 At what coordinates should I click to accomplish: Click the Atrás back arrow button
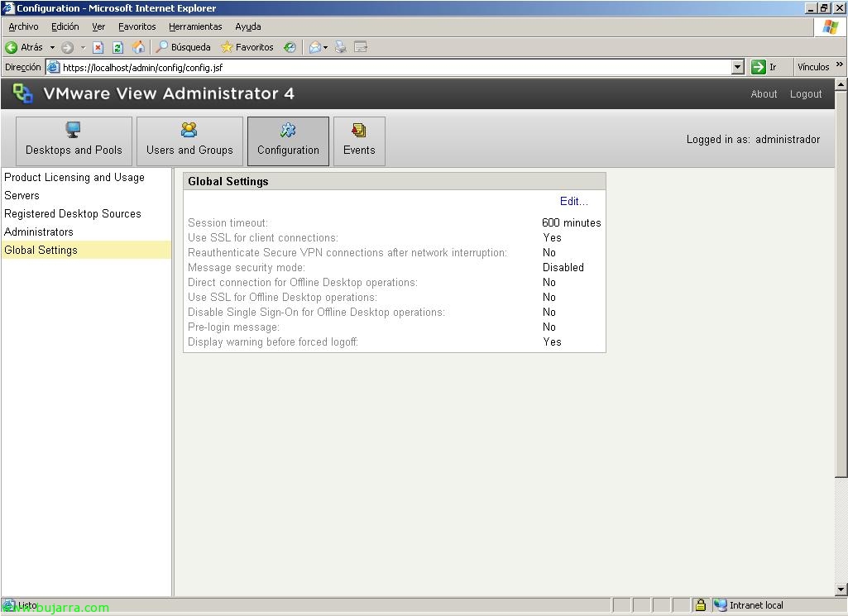tap(24, 48)
